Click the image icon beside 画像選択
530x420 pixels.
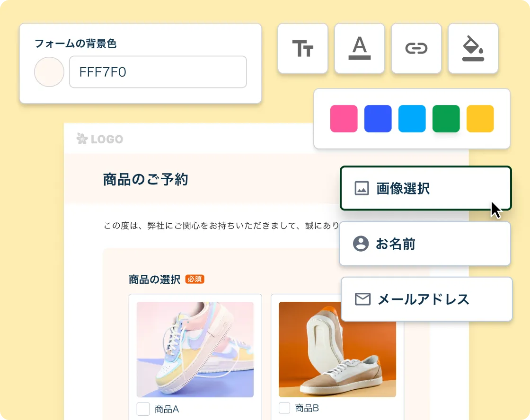362,188
